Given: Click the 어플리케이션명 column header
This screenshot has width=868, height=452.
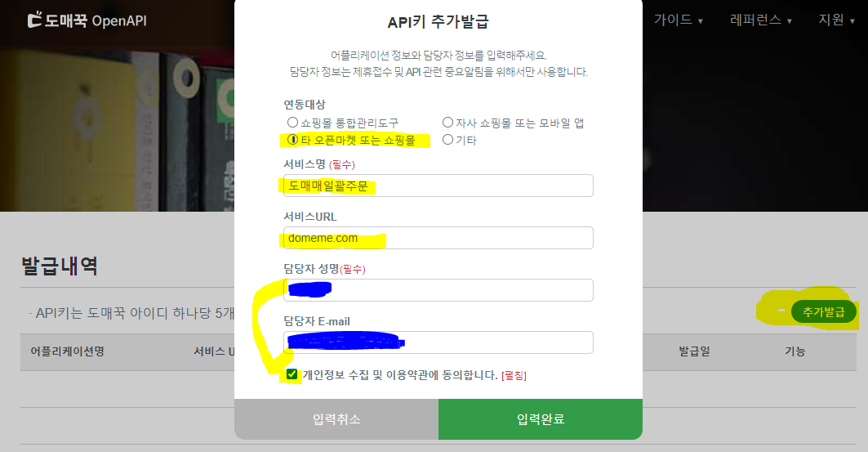Looking at the screenshot, I should 67,351.
